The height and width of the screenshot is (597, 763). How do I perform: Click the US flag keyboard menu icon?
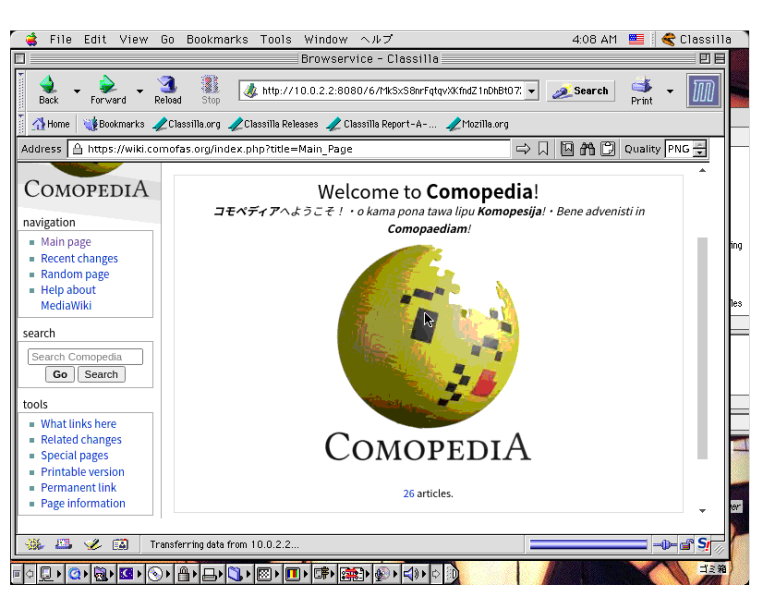636,39
